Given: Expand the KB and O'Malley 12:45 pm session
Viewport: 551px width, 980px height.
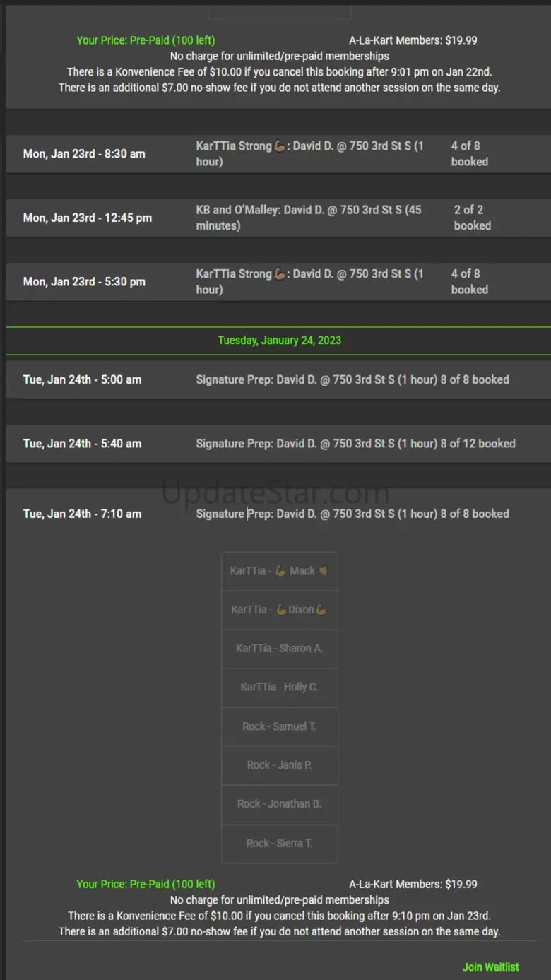Looking at the screenshot, I should [278, 218].
